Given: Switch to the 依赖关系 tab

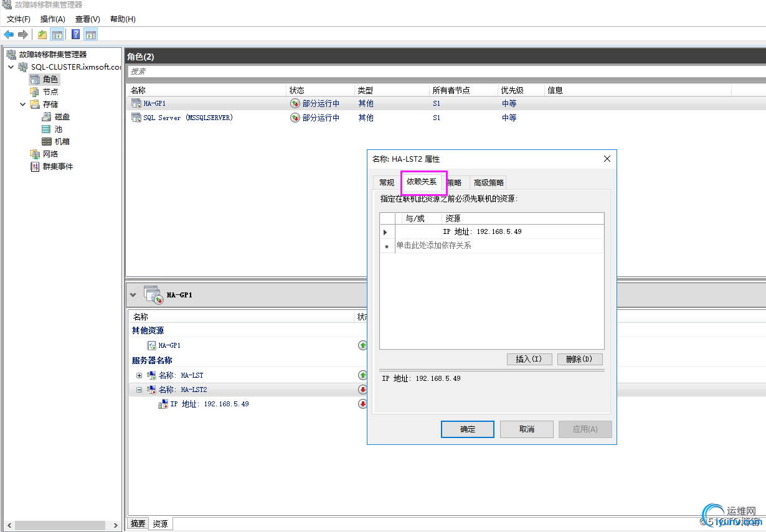Looking at the screenshot, I should (x=422, y=182).
